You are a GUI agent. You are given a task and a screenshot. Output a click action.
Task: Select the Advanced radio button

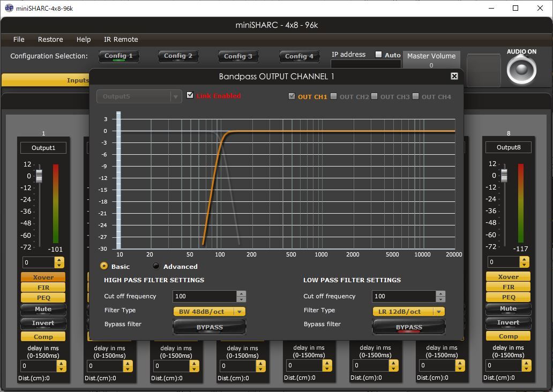point(156,266)
